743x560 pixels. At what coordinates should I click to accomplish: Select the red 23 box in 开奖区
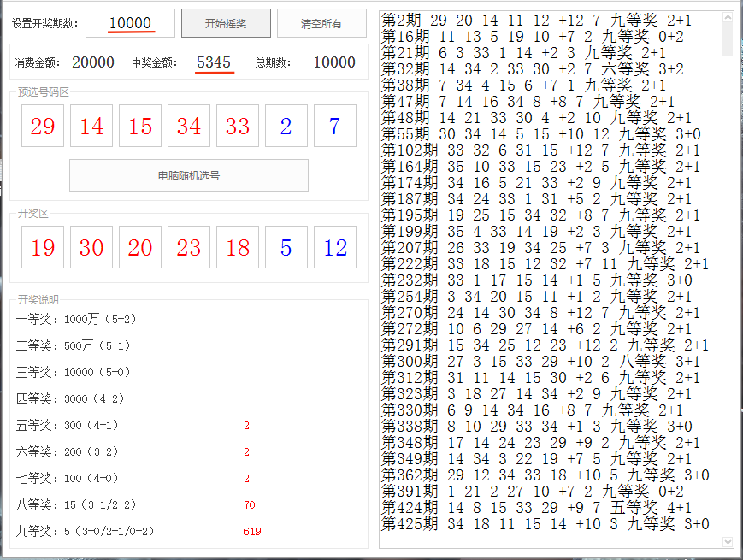(189, 248)
